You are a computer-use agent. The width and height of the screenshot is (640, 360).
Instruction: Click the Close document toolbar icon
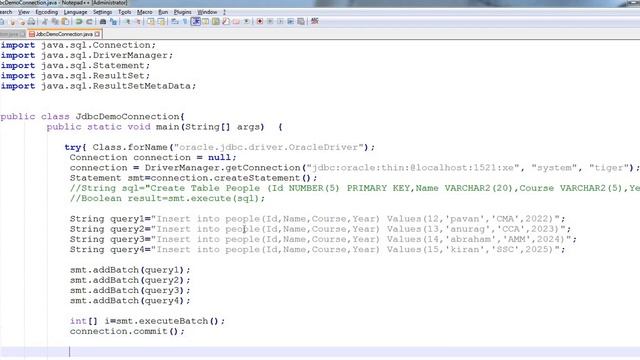pos(13,21)
